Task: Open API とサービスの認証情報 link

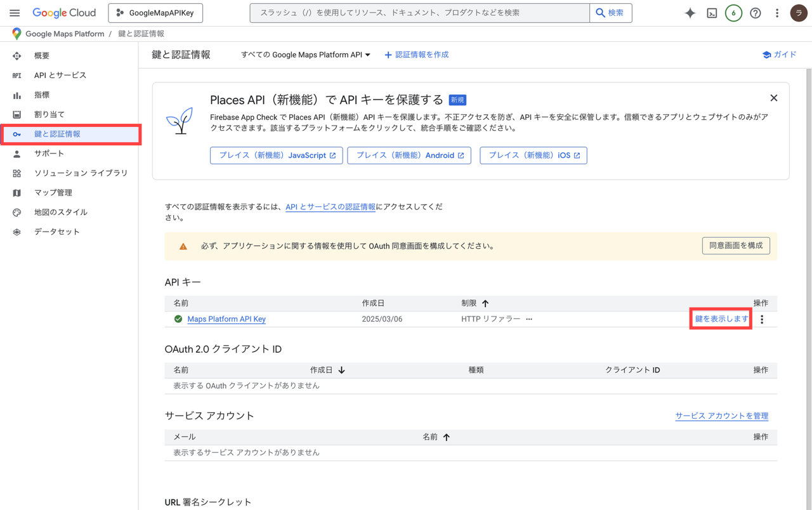Action: coord(331,207)
